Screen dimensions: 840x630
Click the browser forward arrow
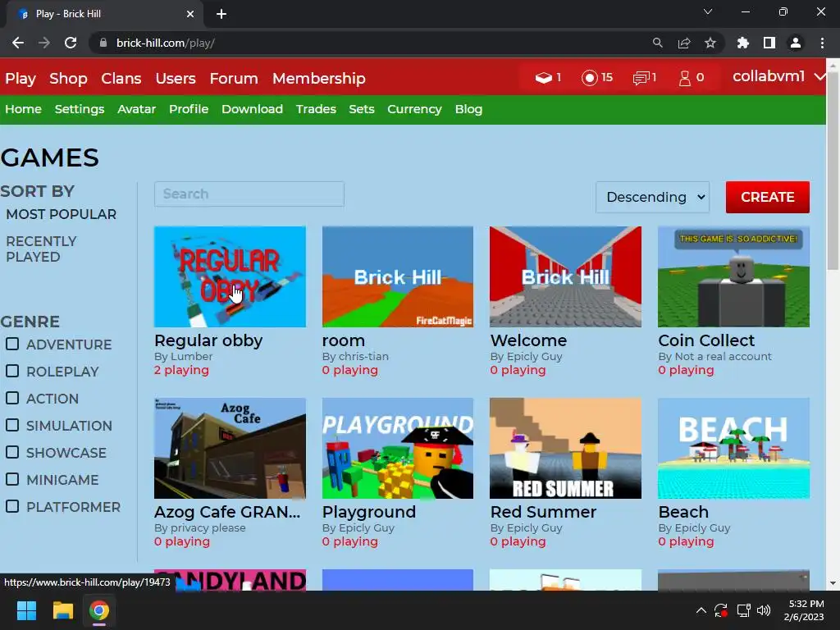(44, 43)
